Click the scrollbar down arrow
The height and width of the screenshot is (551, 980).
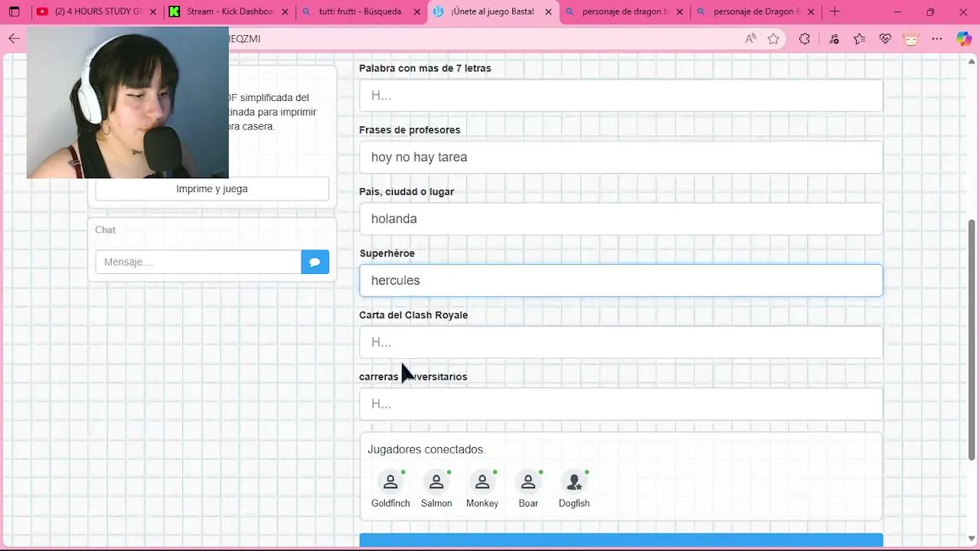972,539
